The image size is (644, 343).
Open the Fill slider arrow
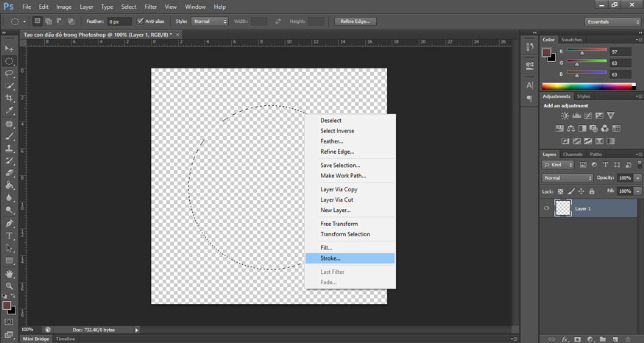(x=637, y=191)
